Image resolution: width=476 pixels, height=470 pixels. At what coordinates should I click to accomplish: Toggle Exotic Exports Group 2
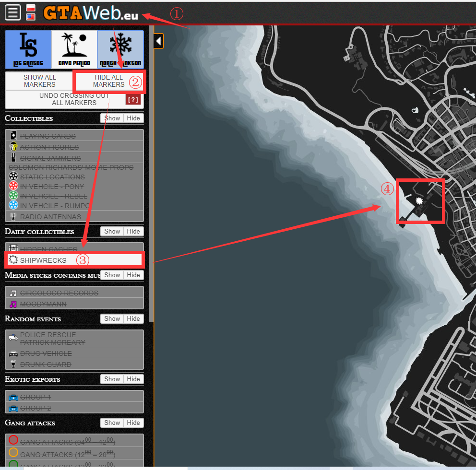[74, 408]
